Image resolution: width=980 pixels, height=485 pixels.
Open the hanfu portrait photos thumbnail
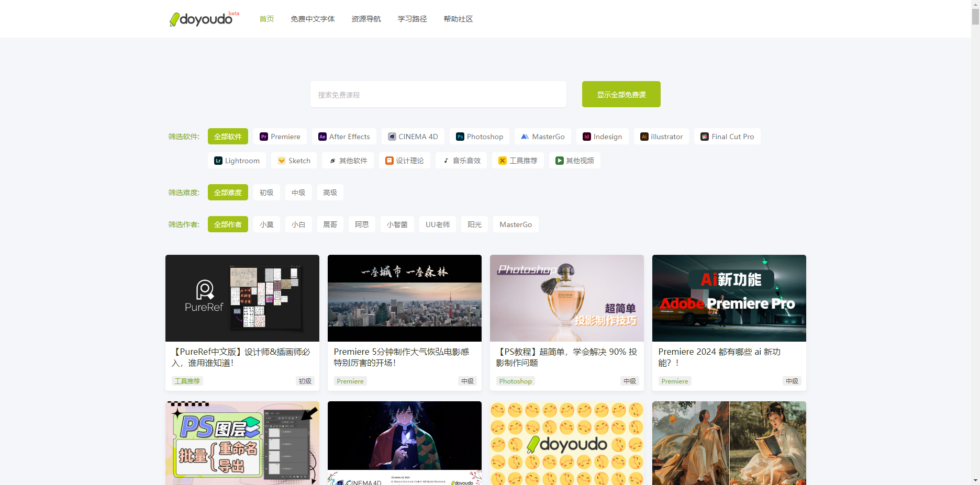coord(729,443)
